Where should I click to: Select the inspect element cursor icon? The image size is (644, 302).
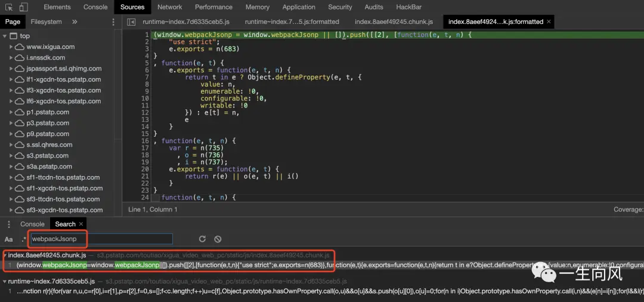click(x=9, y=7)
